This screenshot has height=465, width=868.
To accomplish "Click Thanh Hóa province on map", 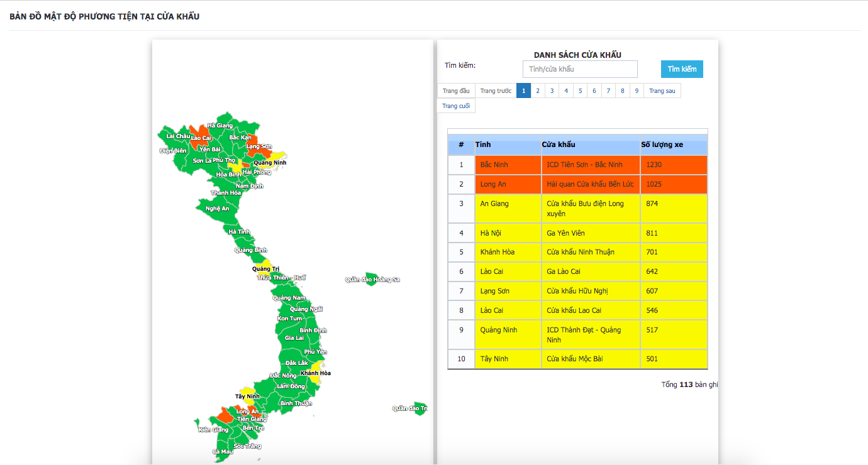I will [x=225, y=191].
